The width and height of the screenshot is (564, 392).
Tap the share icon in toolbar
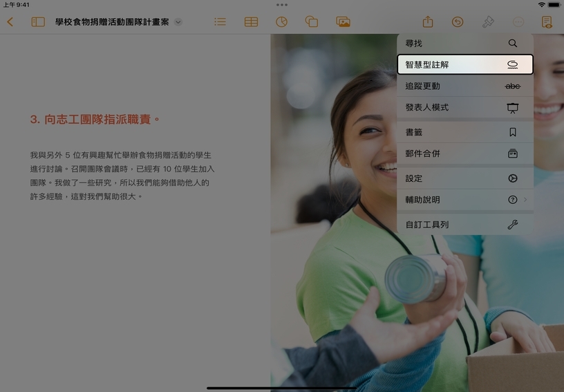click(428, 22)
